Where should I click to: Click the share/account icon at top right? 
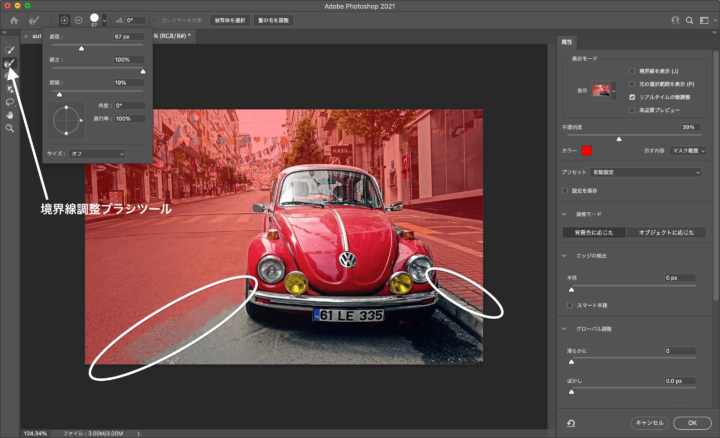pos(675,20)
